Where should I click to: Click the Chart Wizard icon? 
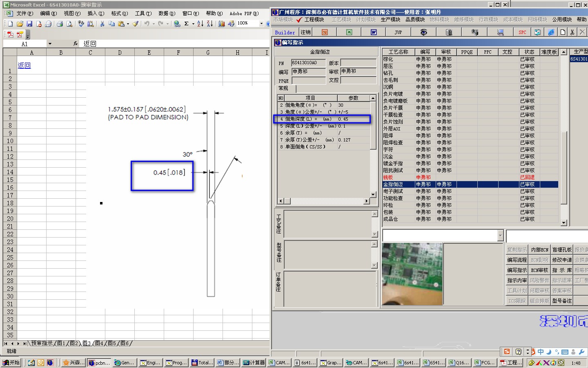[x=221, y=24]
